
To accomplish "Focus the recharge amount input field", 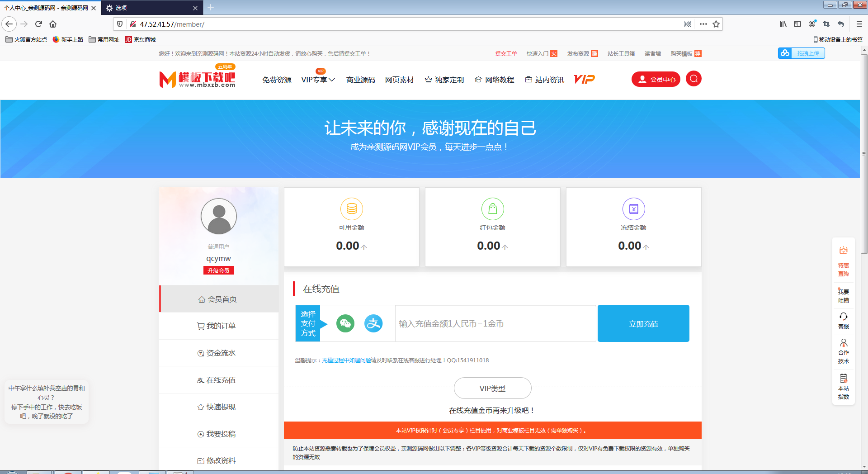I will (495, 323).
